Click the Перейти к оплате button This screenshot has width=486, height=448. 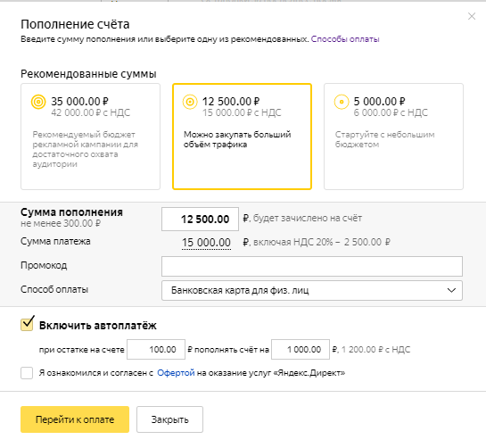[75, 419]
